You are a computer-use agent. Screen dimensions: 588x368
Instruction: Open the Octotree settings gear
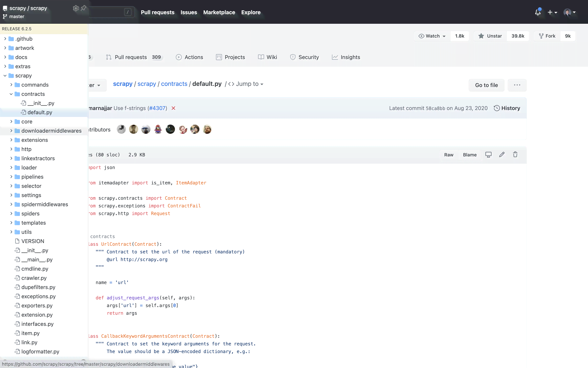pyautogui.click(x=76, y=8)
